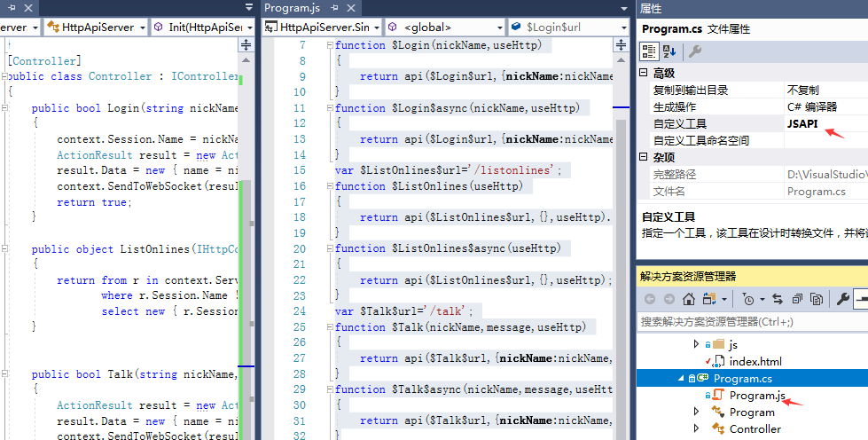The width and height of the screenshot is (868, 440).
Task: Click orange script icon beside Program.js
Action: pyautogui.click(x=718, y=395)
